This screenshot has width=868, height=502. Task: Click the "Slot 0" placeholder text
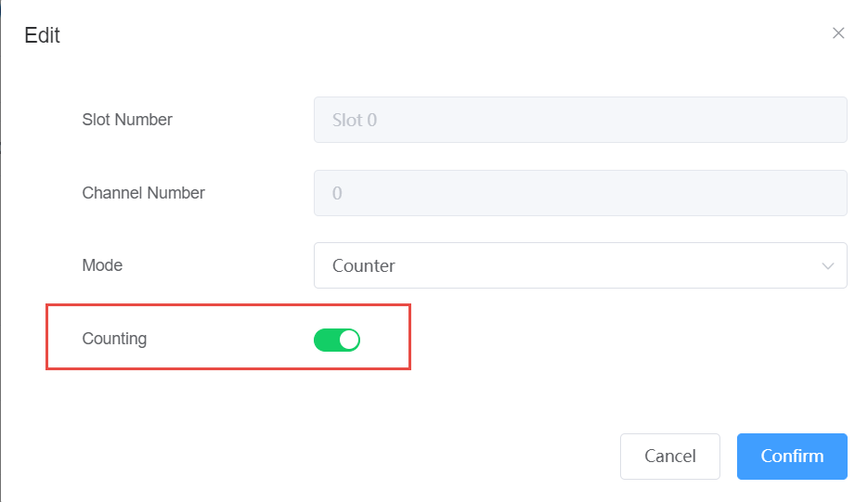pyautogui.click(x=355, y=120)
